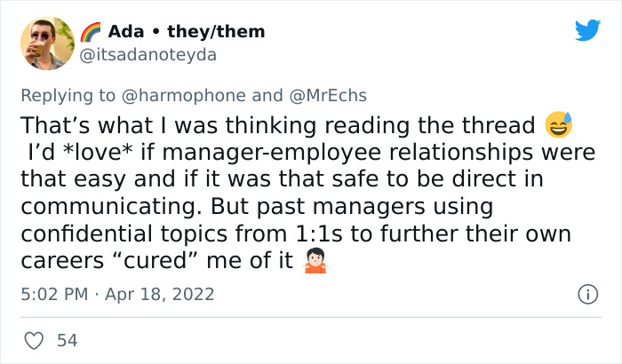Open the circled info icon

pos(586,293)
